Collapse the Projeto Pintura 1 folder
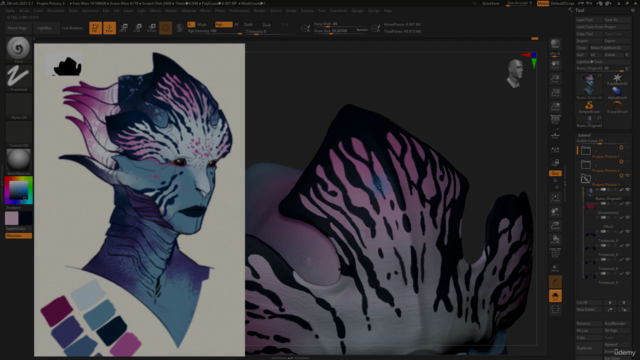 tap(586, 151)
